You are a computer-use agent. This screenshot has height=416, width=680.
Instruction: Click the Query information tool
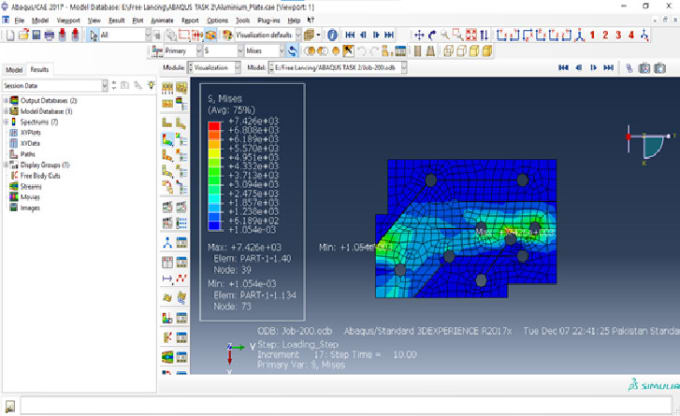332,35
